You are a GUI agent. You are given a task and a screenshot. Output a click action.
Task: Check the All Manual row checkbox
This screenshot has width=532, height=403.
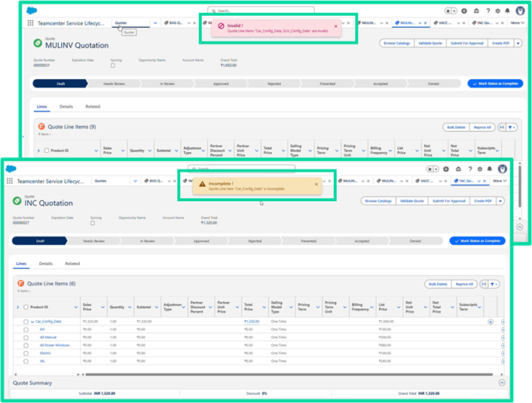coord(26,337)
